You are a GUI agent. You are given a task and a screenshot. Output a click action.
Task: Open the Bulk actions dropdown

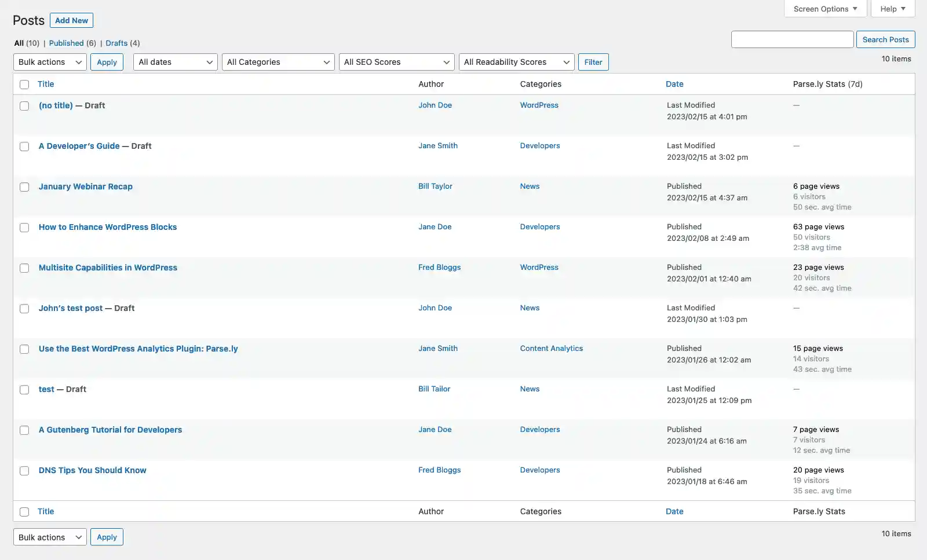(49, 62)
